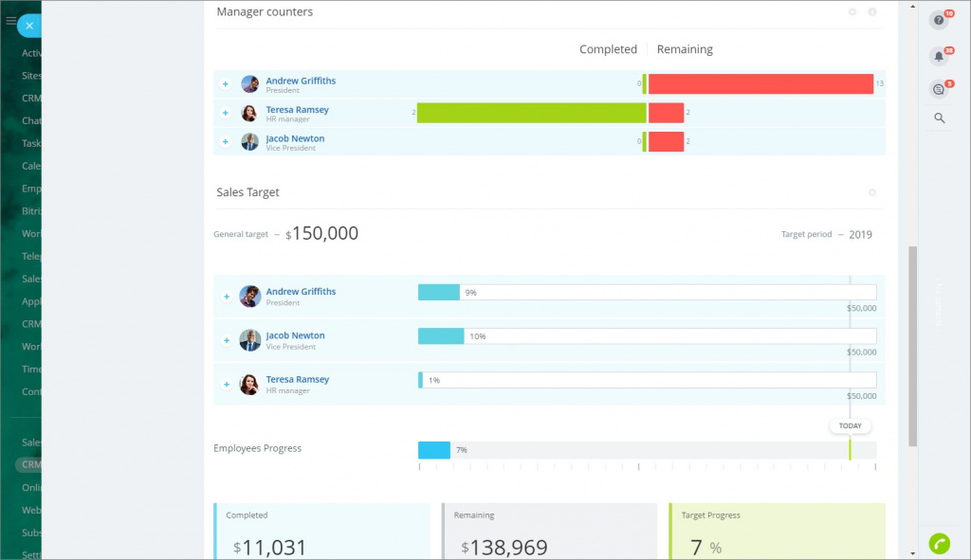Viewport: 971px width, 560px height.
Task: Click the TODAY timeline marker
Action: (850, 426)
